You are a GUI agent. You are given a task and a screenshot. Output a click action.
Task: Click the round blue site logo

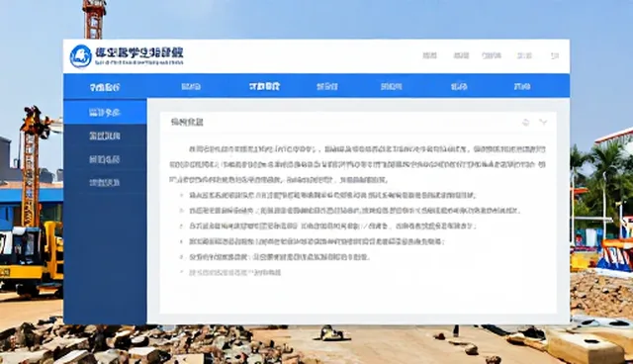(x=81, y=56)
